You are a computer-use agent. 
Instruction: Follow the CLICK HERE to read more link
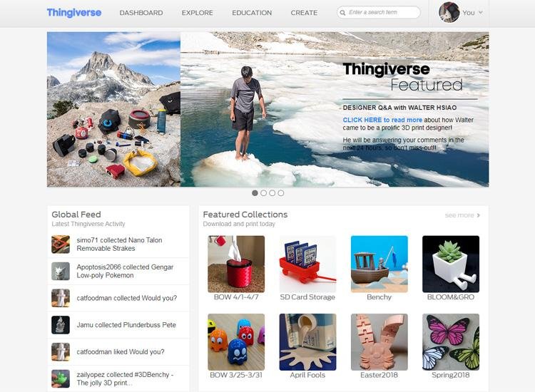382,120
